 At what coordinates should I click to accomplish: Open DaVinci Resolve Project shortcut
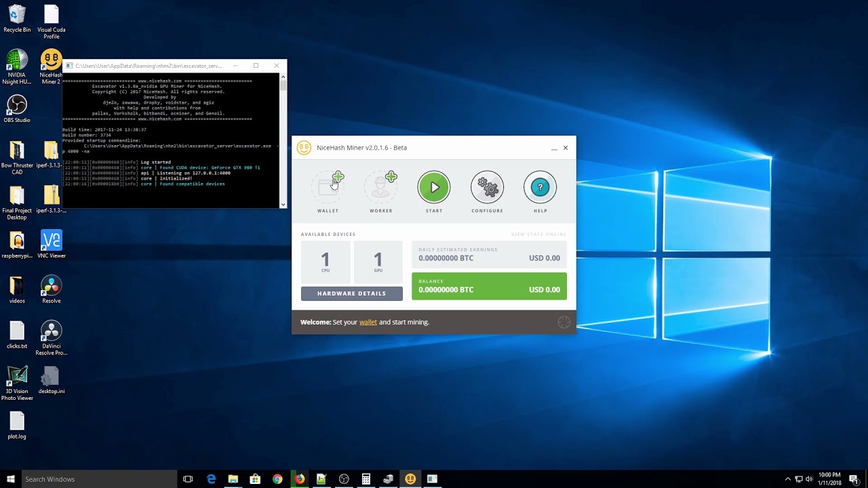click(x=52, y=338)
